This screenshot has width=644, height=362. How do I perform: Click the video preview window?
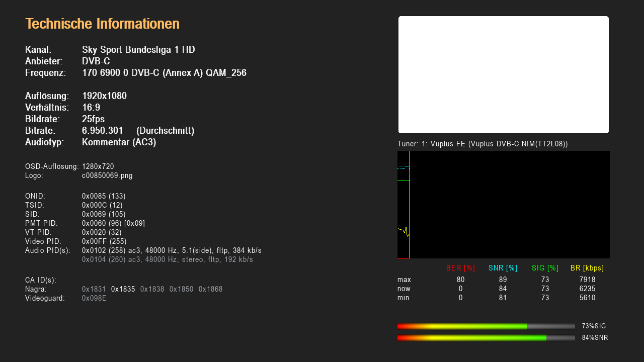point(503,74)
